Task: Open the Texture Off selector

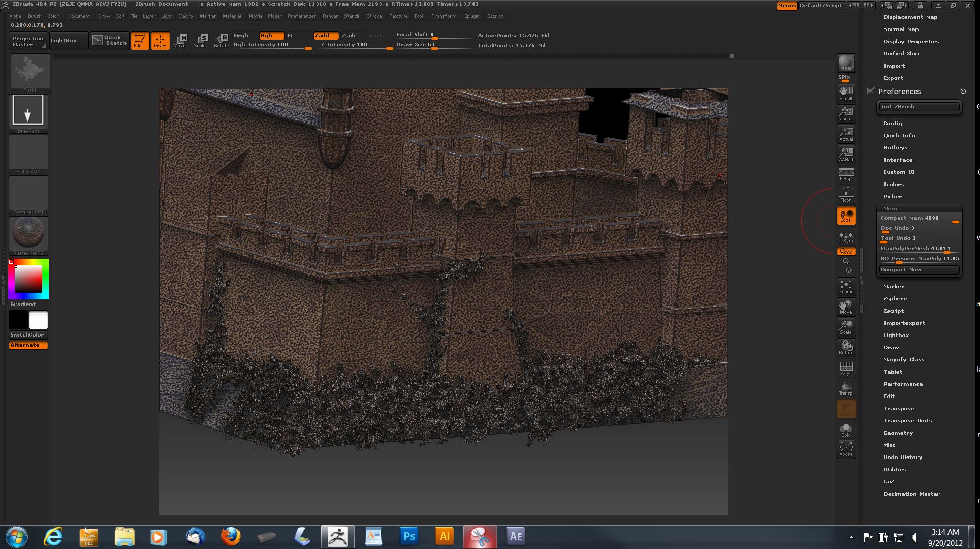Action: 28,195
